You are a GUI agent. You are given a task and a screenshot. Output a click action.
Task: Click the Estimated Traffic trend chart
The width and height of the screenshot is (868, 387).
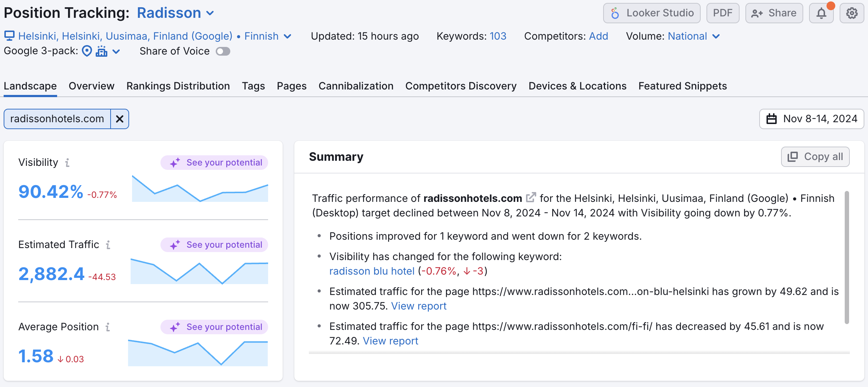coord(199,271)
